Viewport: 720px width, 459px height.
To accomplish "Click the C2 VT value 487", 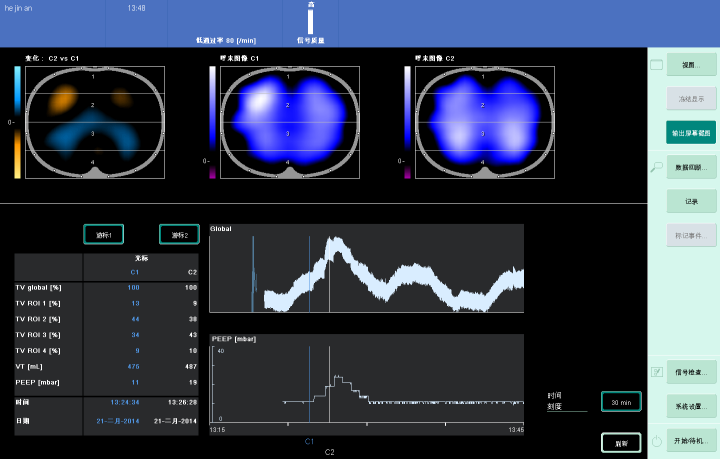I will 191,366.
